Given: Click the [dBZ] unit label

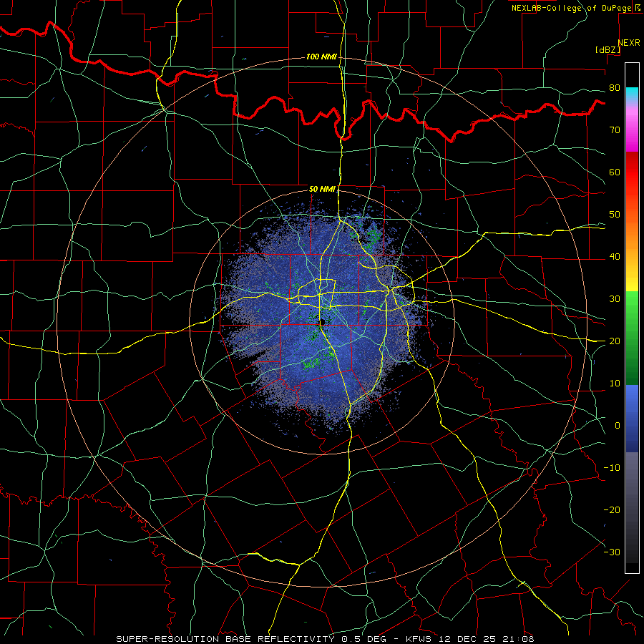Looking at the screenshot, I should [608, 50].
